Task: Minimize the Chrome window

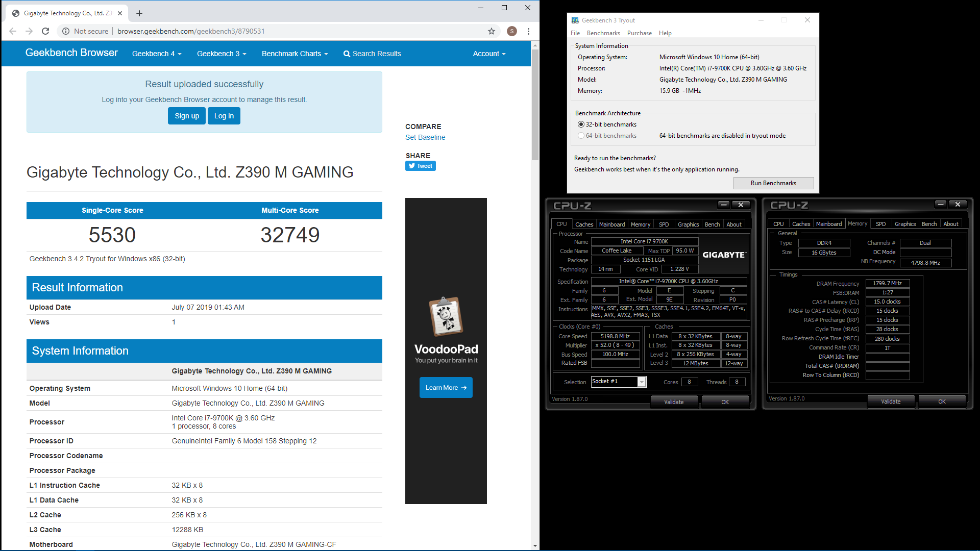Action: [481, 8]
